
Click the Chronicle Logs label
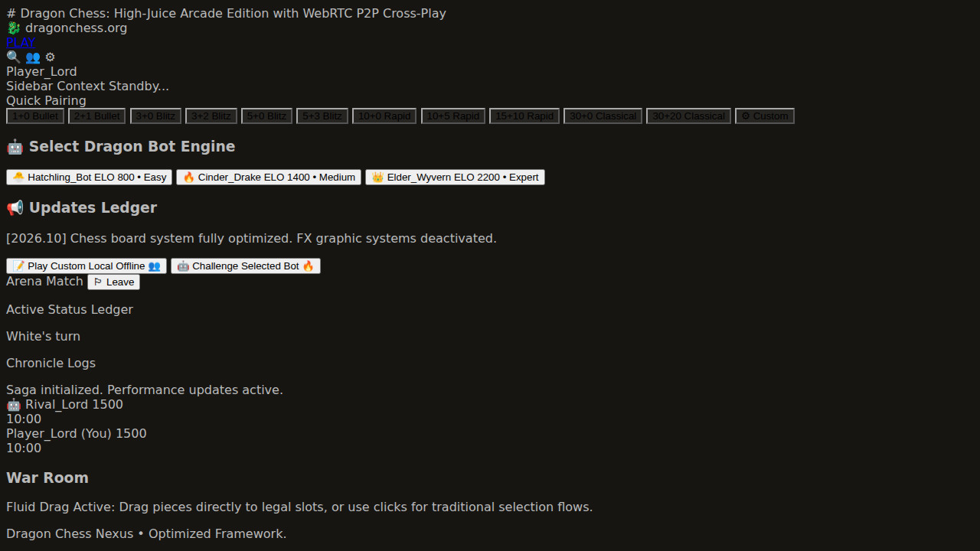51,364
